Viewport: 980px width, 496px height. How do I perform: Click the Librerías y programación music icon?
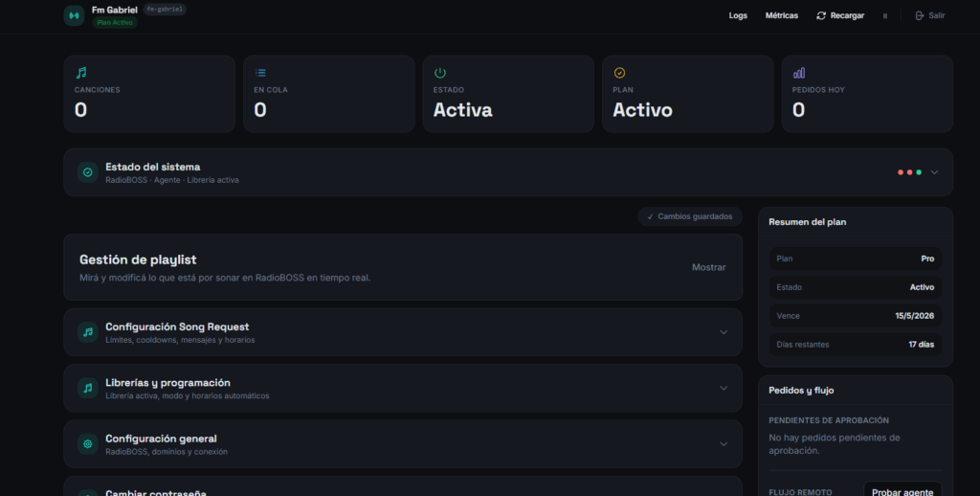[x=87, y=389]
